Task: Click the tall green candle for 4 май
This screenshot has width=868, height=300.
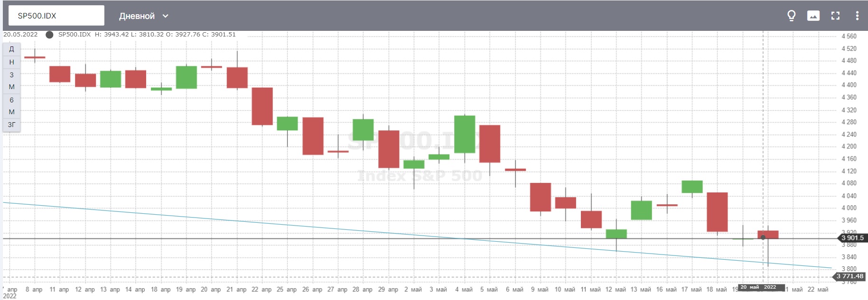Action: pyautogui.click(x=465, y=134)
